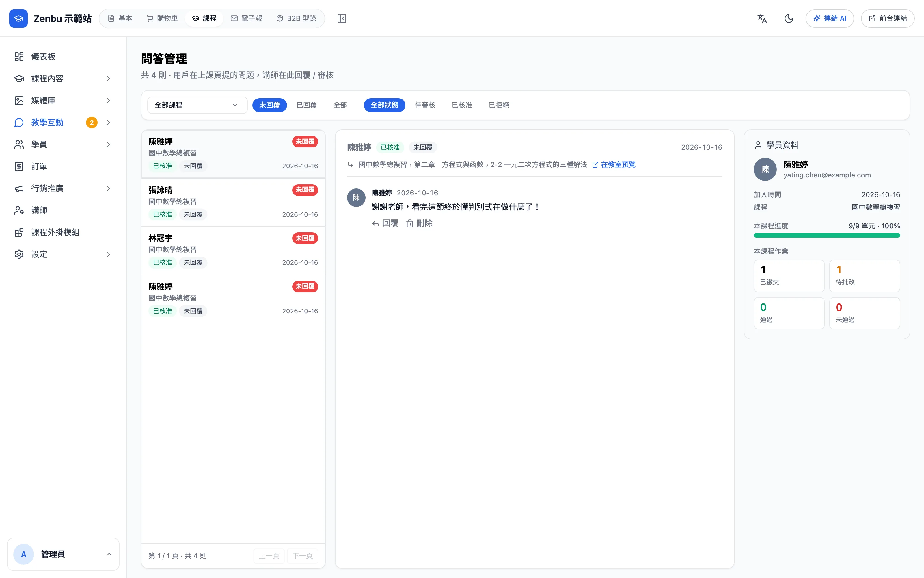Click the 上一頁 pagination button
Screen dimensions: 924x578
pyautogui.click(x=269, y=556)
